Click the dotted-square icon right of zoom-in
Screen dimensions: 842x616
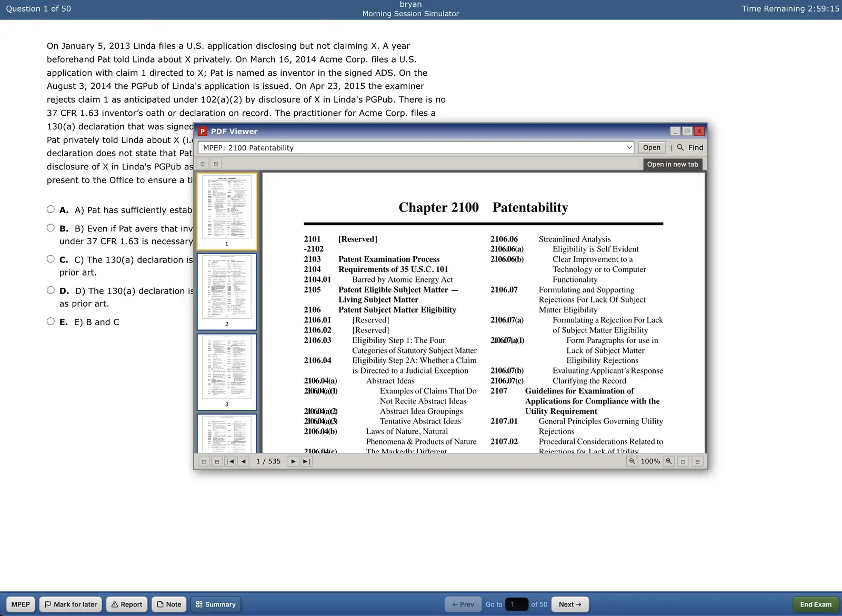click(x=683, y=461)
